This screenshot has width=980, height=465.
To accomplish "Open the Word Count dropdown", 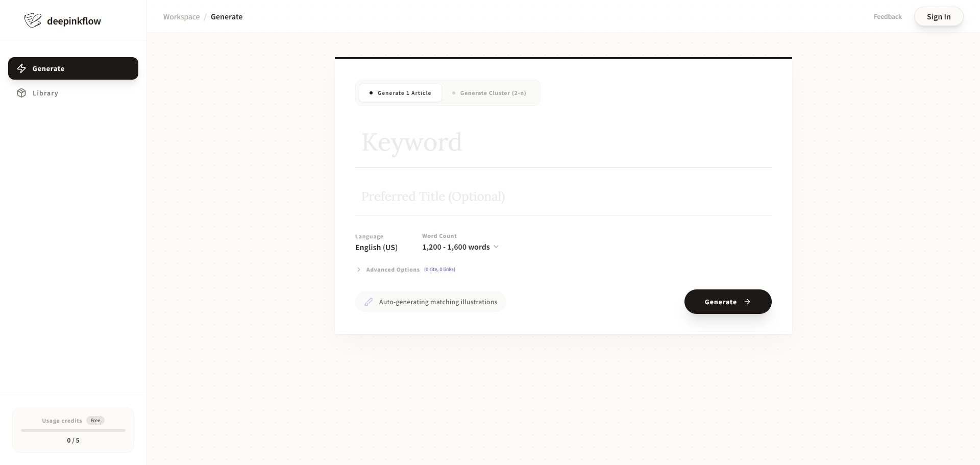I will [460, 247].
